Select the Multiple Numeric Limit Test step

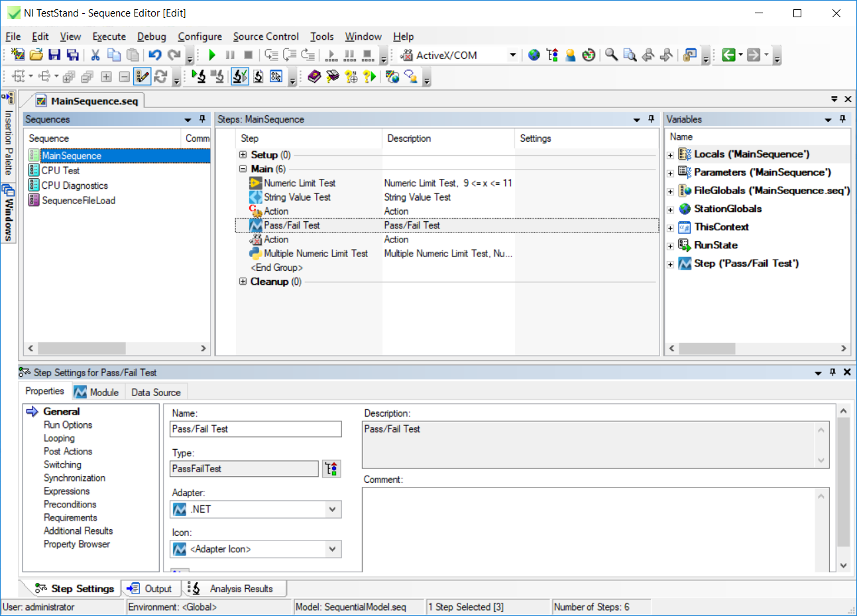[x=315, y=254]
